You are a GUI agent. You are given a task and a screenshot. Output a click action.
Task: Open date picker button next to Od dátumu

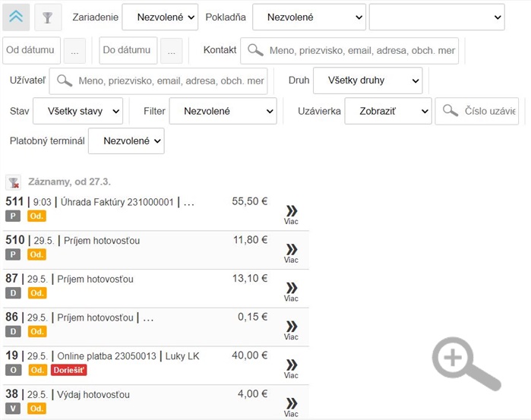pyautogui.click(x=75, y=51)
